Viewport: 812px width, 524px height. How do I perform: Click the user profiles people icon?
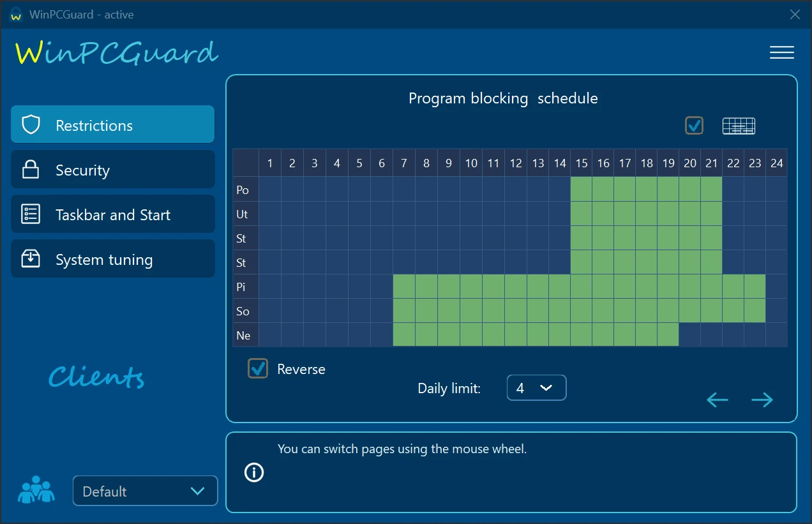pyautogui.click(x=36, y=490)
